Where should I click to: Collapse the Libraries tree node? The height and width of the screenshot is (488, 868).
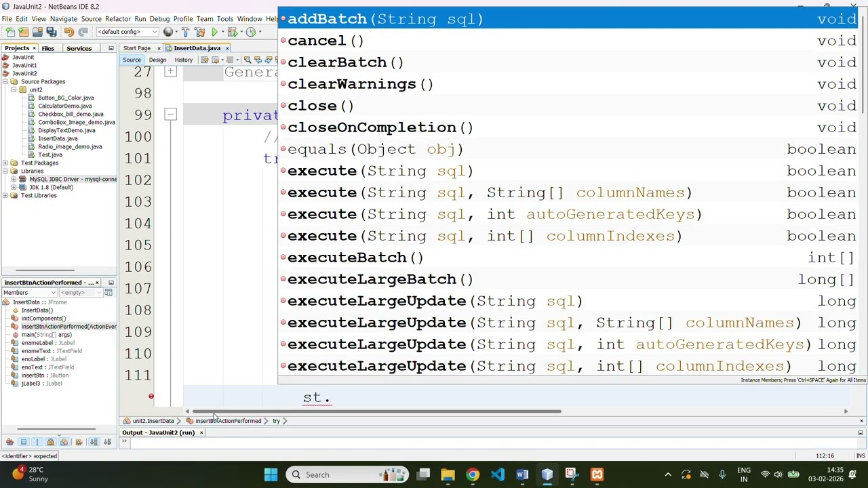click(5, 171)
